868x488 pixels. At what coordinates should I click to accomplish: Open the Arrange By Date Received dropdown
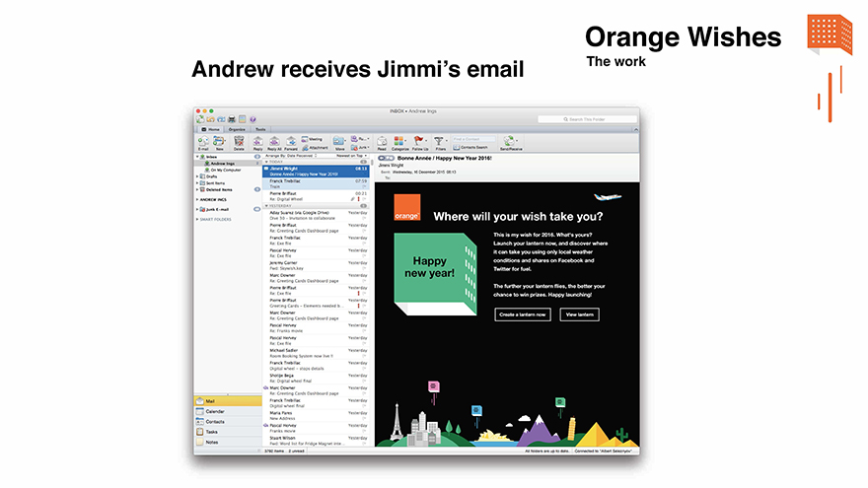(x=291, y=156)
